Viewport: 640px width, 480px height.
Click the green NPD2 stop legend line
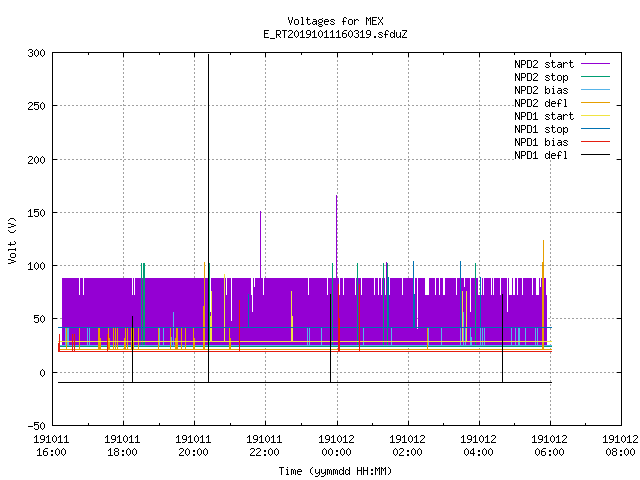pos(596,76)
